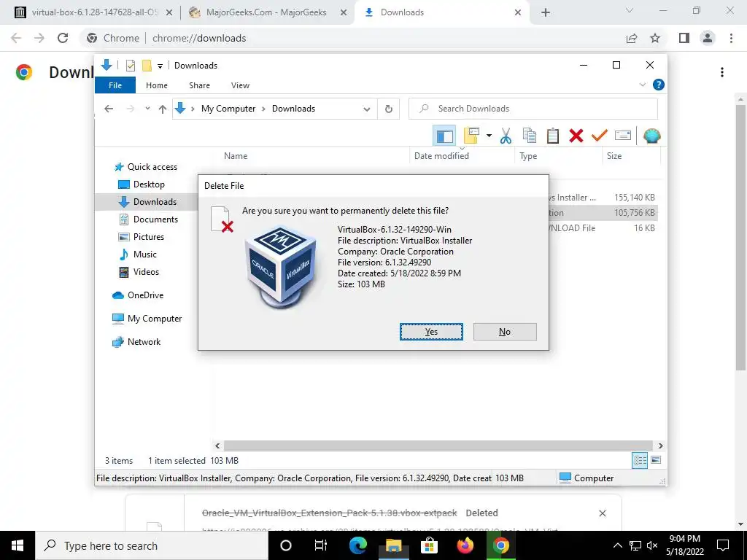This screenshot has width=747, height=560.
Task: Click the horizontal scrollbar in file list
Action: tap(439, 446)
